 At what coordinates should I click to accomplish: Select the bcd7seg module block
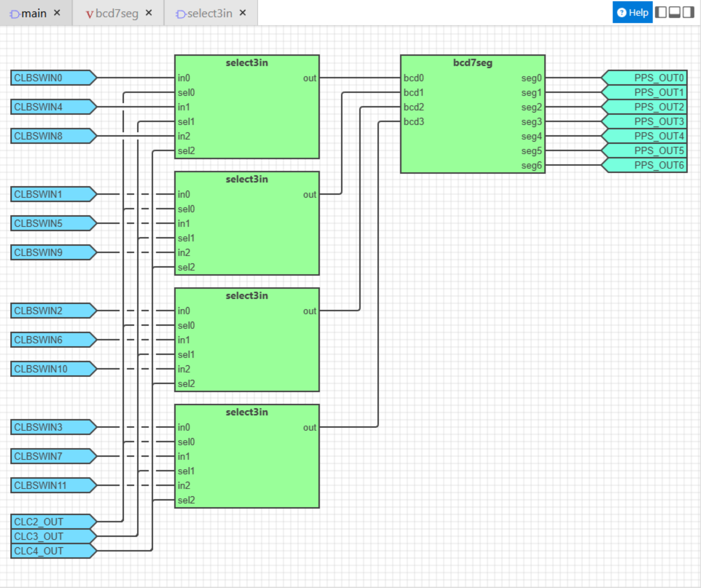[x=472, y=114]
